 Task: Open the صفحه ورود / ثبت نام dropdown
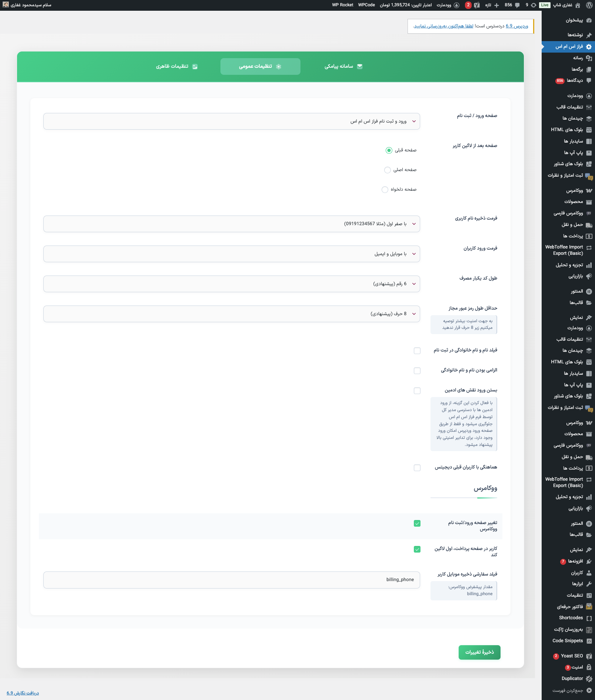click(232, 121)
